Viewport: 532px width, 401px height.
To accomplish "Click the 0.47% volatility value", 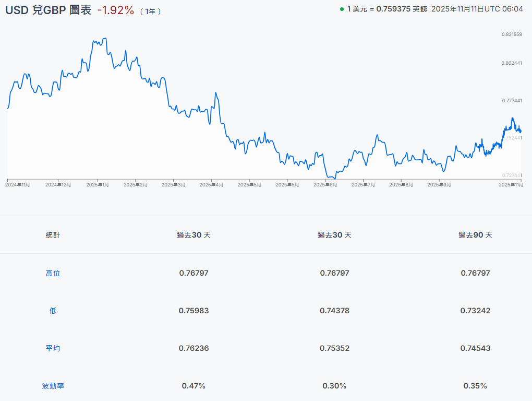I will [x=194, y=386].
